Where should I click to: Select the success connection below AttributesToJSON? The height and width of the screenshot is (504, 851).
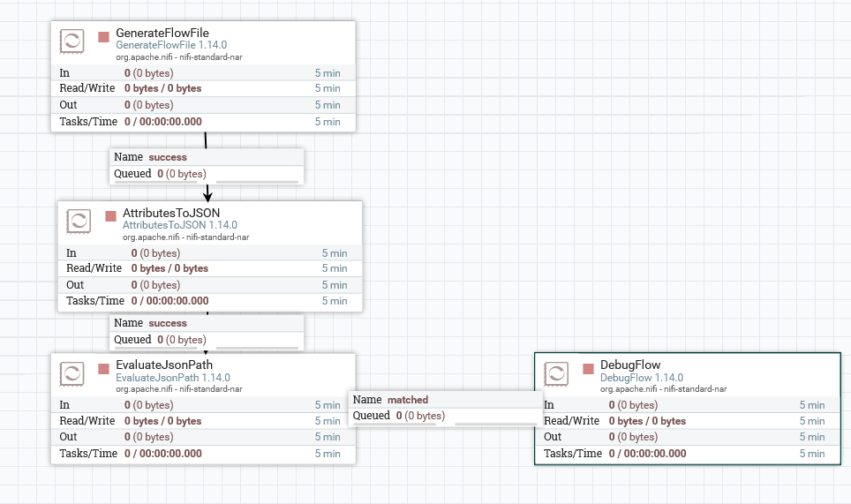pos(207,332)
